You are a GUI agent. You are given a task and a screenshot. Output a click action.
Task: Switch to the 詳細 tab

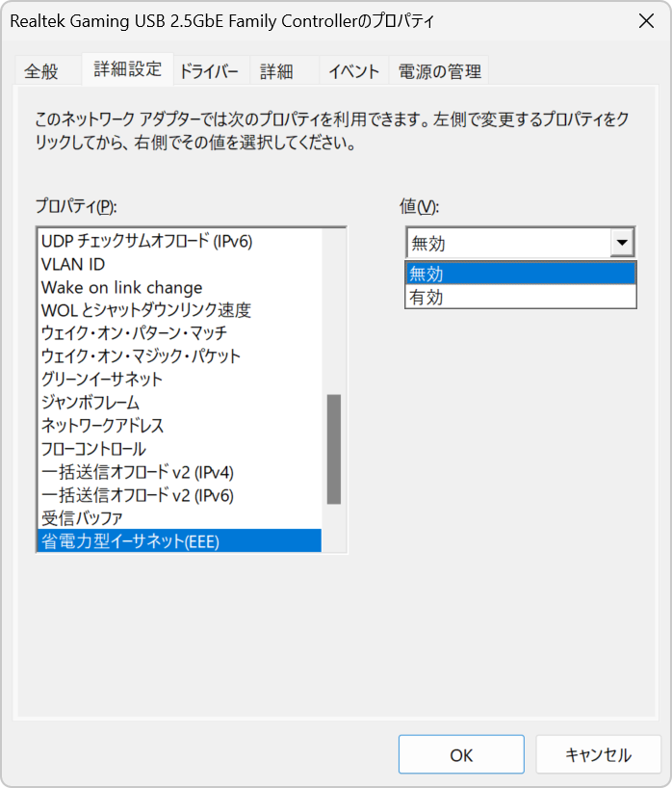coord(276,71)
